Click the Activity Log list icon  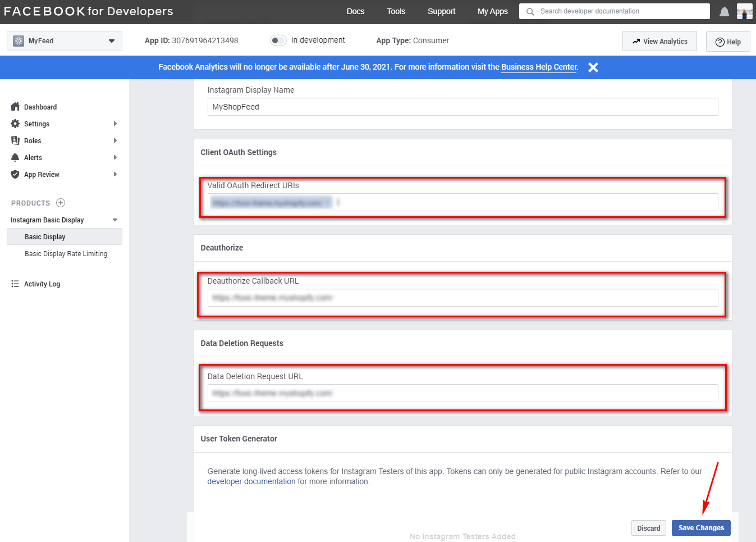pyautogui.click(x=15, y=284)
